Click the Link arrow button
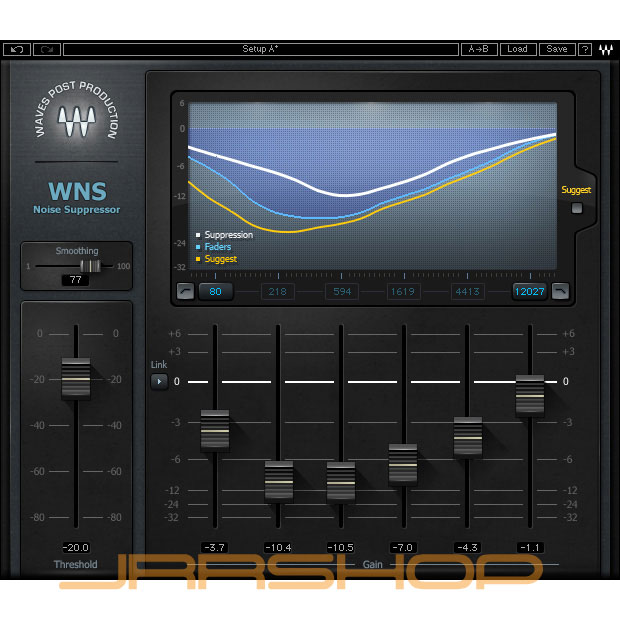The image size is (620, 620). (x=160, y=381)
